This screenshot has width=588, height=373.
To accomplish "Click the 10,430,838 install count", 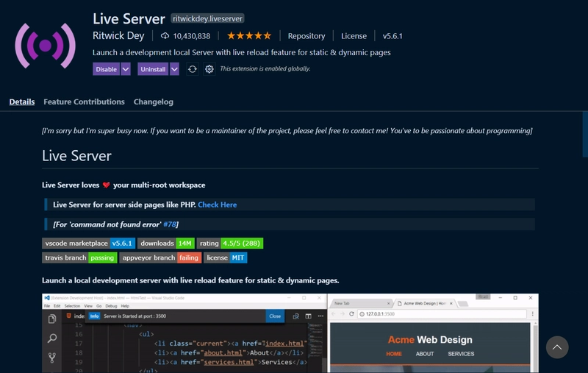I will (x=192, y=36).
